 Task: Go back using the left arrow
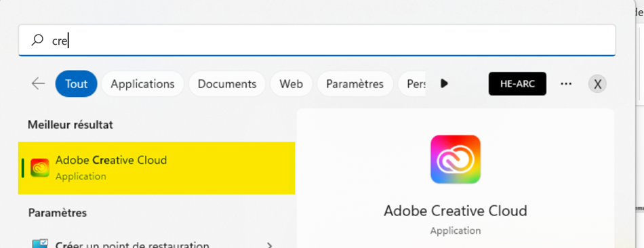38,84
